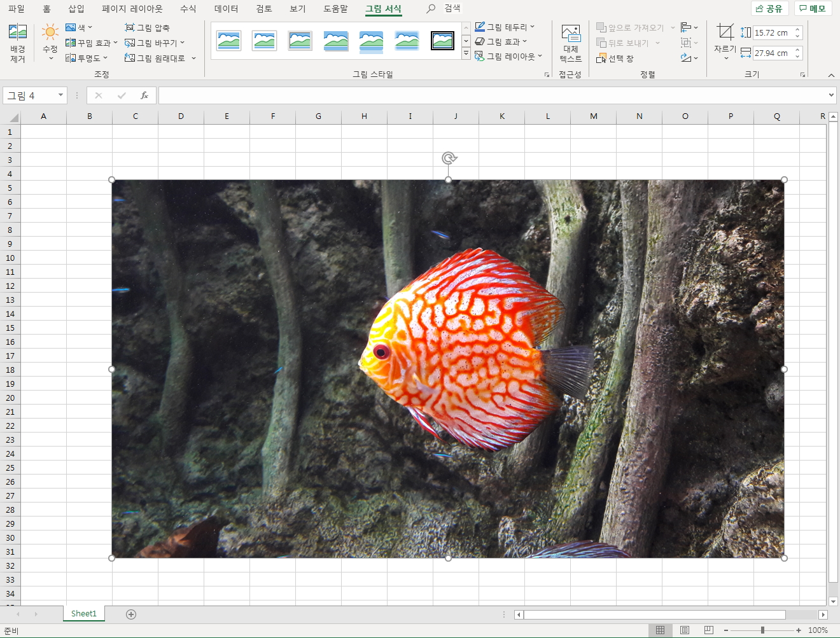Switch to normal grid view in status bar
The image size is (840, 638).
(660, 630)
